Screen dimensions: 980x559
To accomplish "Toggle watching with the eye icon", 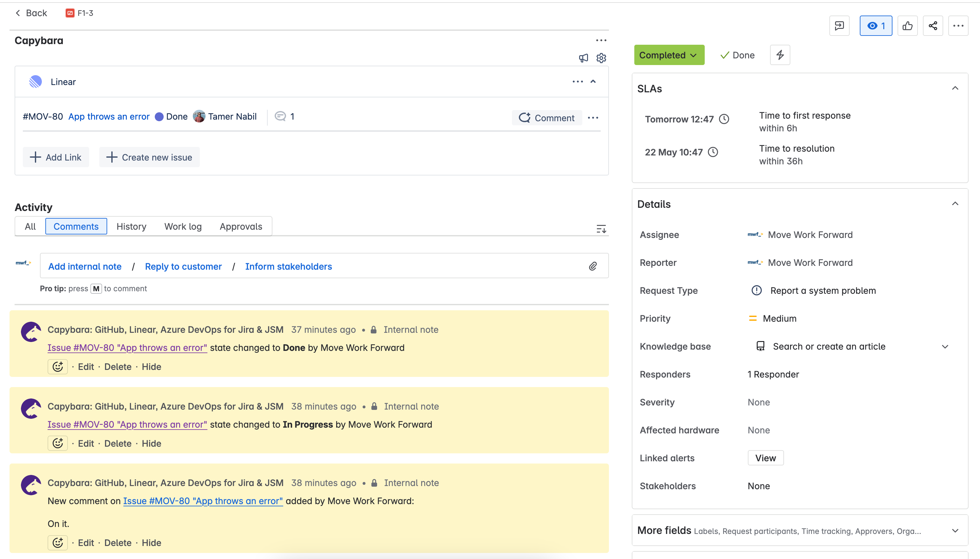I will [x=876, y=26].
